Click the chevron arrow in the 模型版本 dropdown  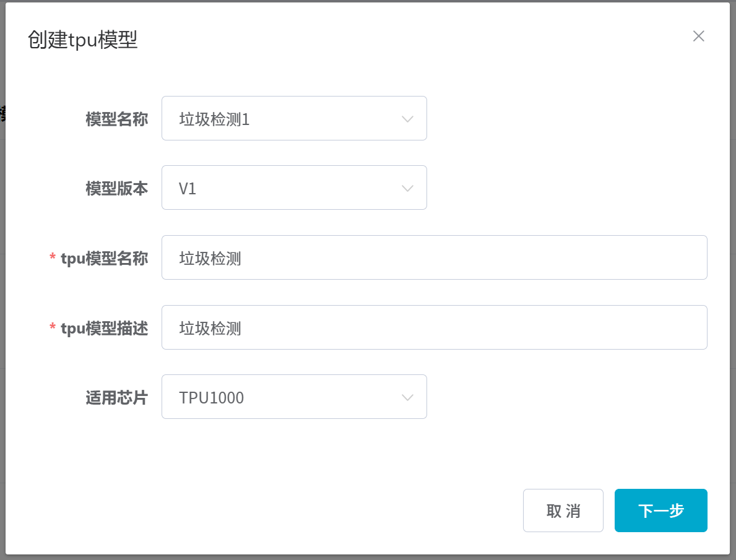click(407, 188)
